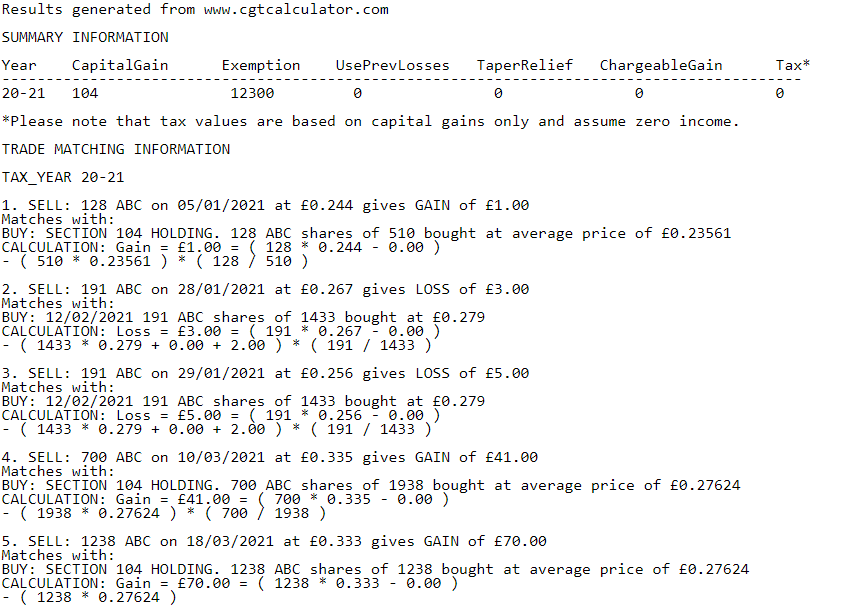Screen dimensions: 842x610
Task: Click the zero income note line
Action: (370, 121)
